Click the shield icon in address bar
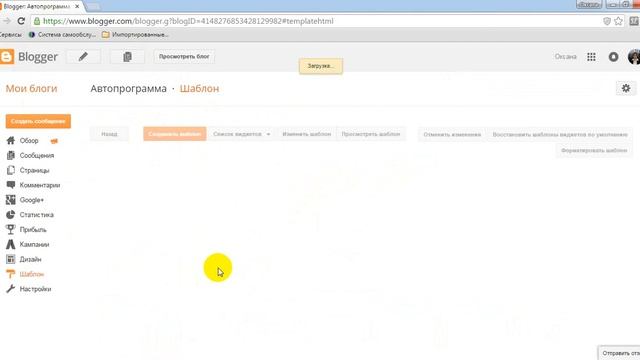 pos(607,21)
